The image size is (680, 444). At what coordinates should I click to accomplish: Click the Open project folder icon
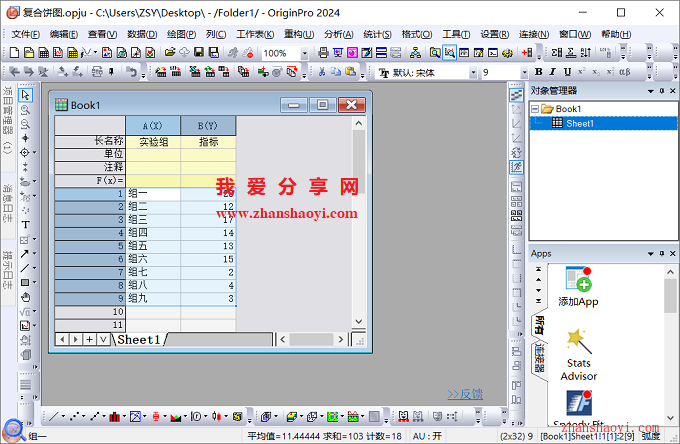point(170,52)
